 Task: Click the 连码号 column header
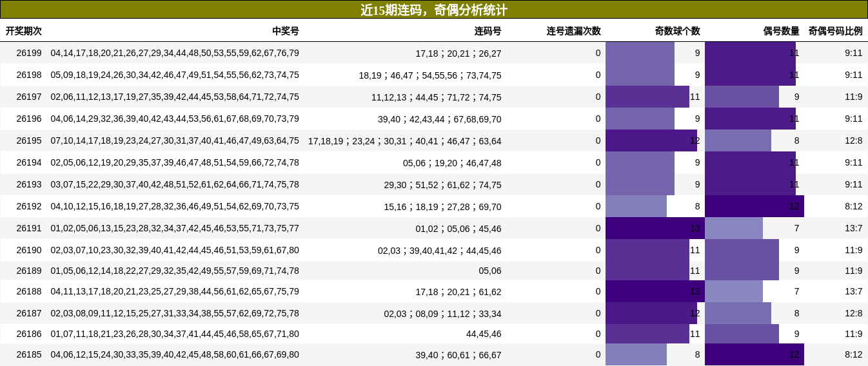tap(488, 31)
